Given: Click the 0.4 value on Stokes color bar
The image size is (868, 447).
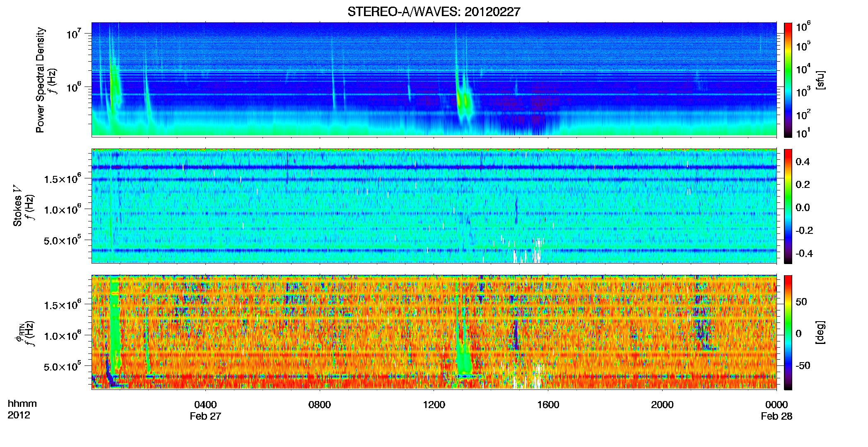Looking at the screenshot, I should (x=803, y=162).
